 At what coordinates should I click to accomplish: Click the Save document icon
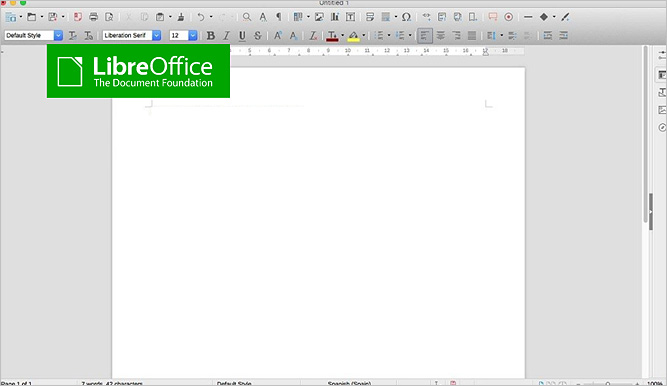tap(53, 17)
